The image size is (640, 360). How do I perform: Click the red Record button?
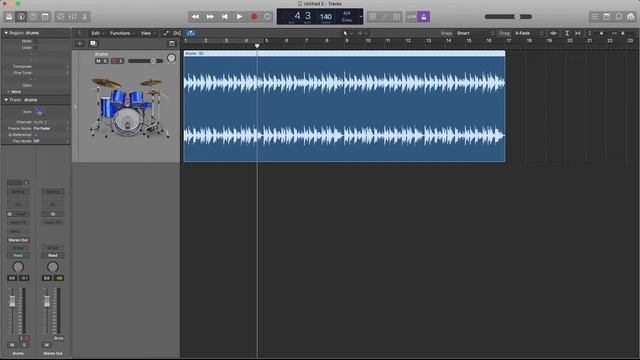pyautogui.click(x=254, y=17)
